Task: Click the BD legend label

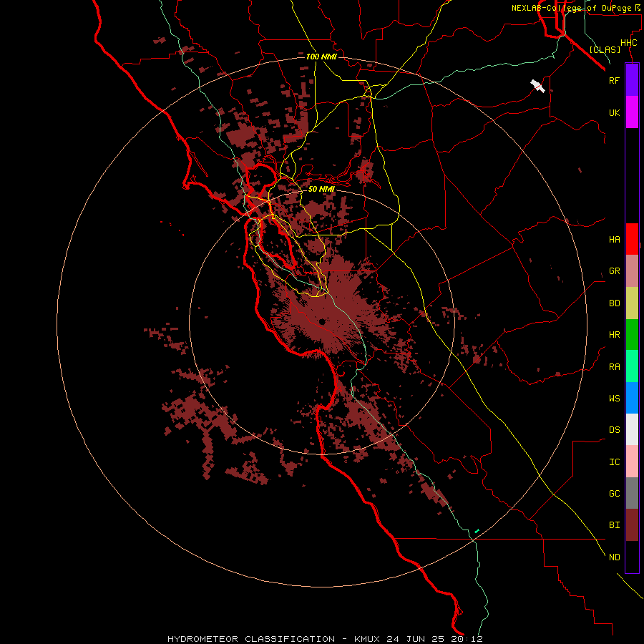Action: [x=614, y=303]
